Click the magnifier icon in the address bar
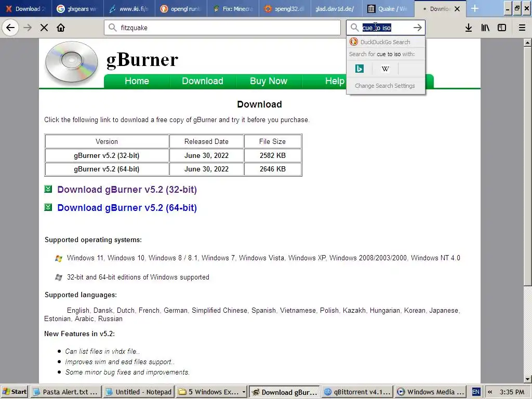The image size is (532, 399). [113, 28]
